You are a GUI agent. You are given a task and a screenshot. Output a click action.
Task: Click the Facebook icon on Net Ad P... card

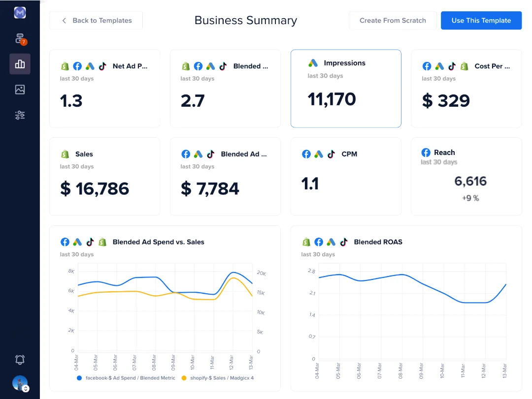pyautogui.click(x=77, y=66)
